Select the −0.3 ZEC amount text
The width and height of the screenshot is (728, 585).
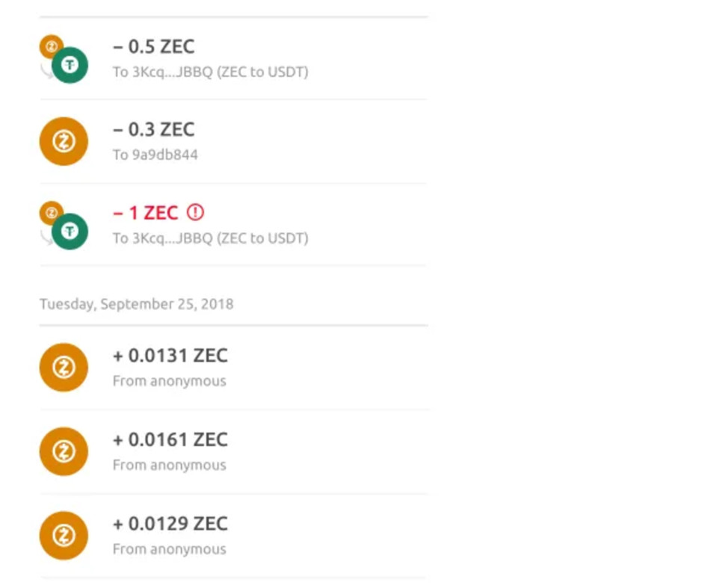[x=153, y=130]
